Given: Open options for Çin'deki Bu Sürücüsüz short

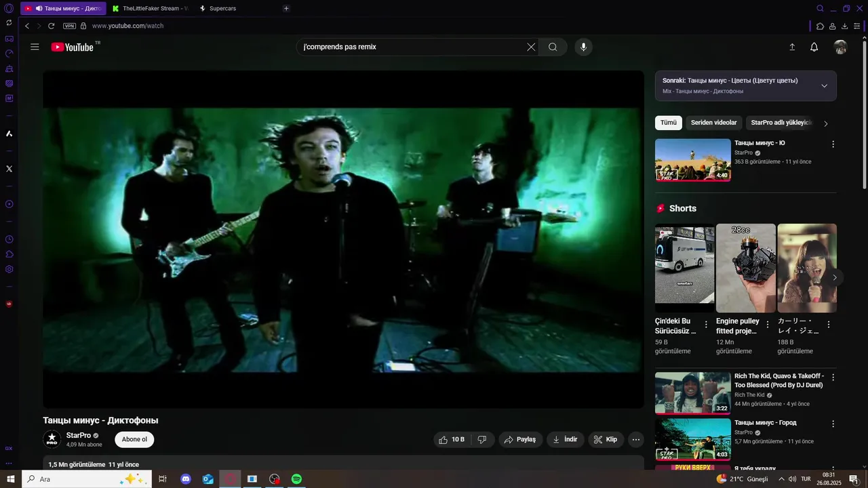Looking at the screenshot, I should click(x=706, y=325).
